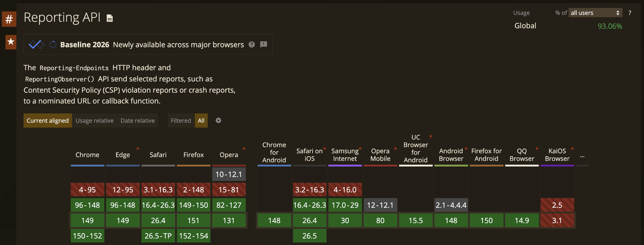
Task: Select the Current aligned view
Action: pos(48,120)
